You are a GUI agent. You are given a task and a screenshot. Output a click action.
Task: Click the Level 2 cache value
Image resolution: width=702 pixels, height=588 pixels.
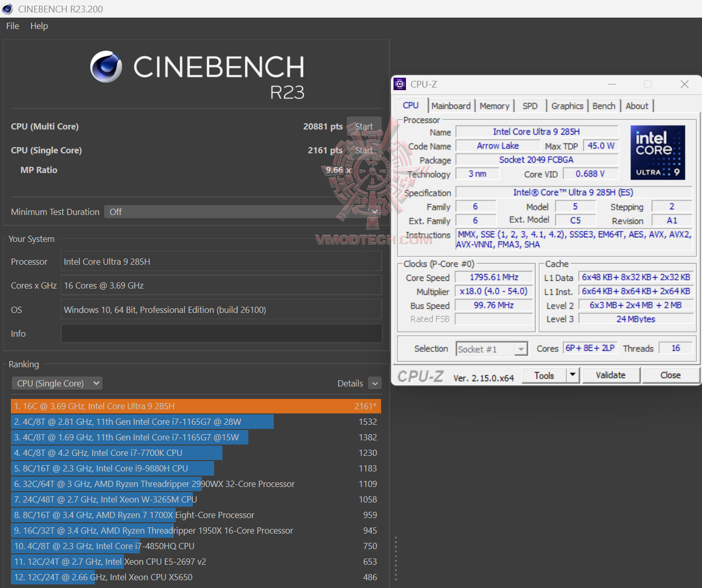636,306
